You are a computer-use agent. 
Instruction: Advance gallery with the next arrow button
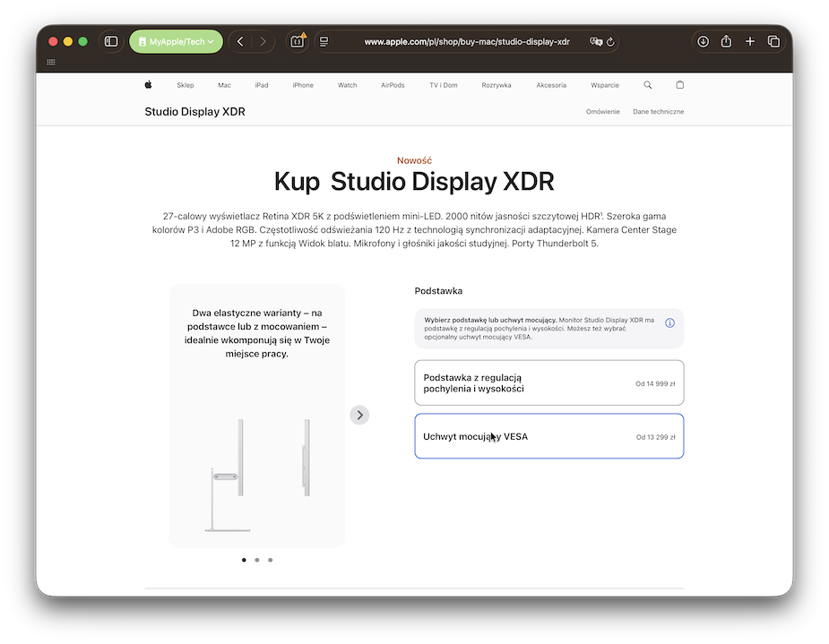(x=359, y=415)
